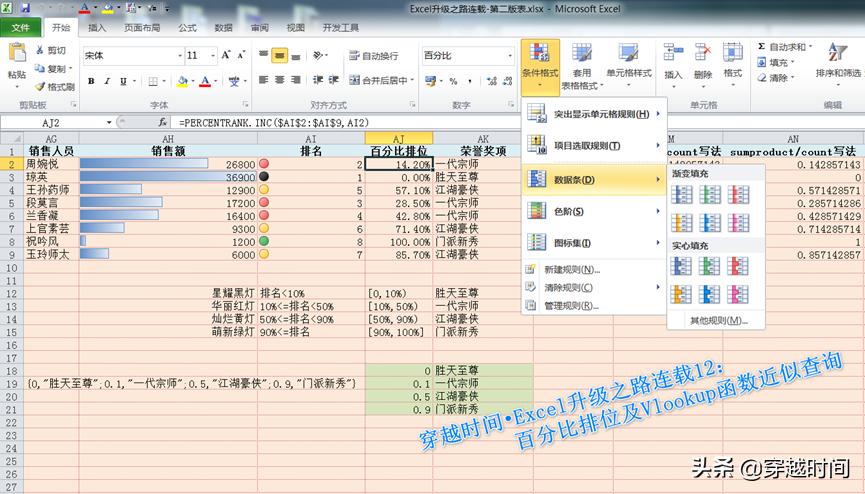Click the percent style % icon

pyautogui.click(x=453, y=81)
